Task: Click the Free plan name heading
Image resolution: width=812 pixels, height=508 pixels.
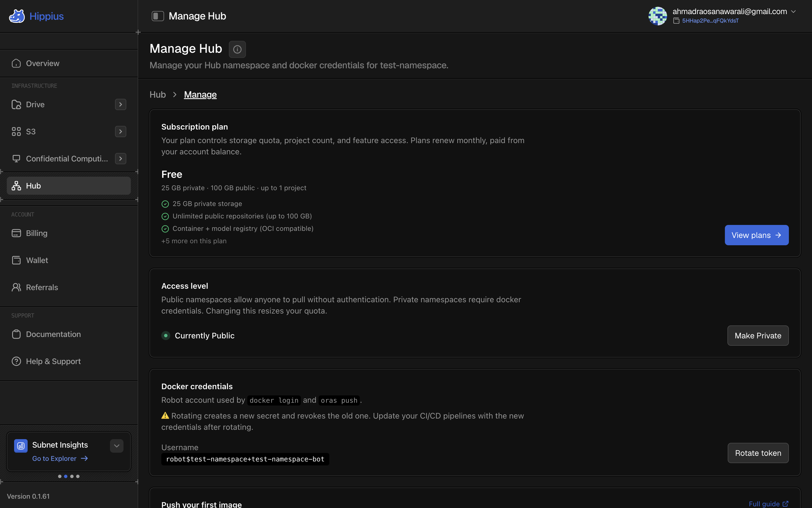Action: point(172,174)
